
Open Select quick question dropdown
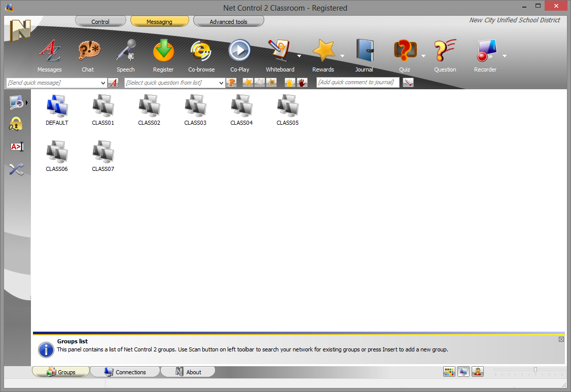click(x=221, y=83)
